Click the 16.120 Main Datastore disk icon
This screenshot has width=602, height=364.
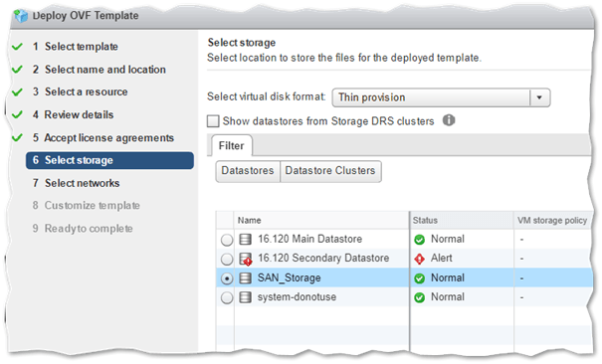(x=246, y=240)
